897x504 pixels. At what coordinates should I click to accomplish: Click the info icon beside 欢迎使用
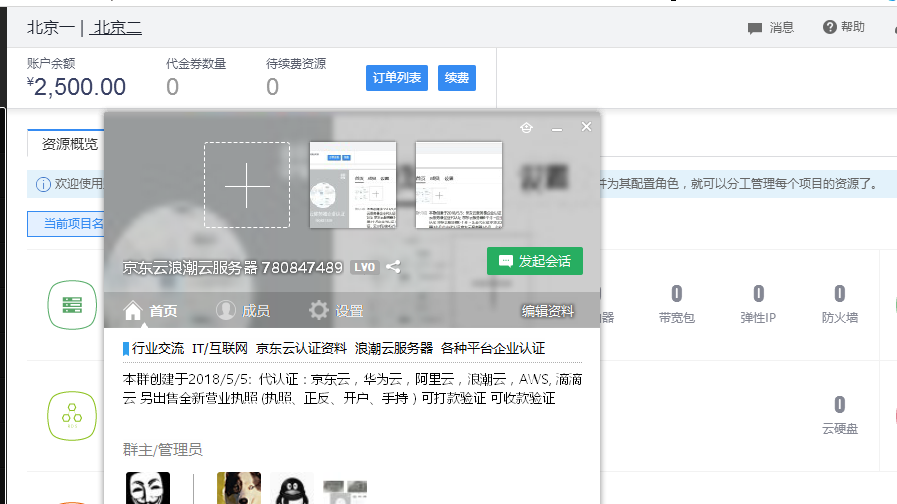(43, 184)
